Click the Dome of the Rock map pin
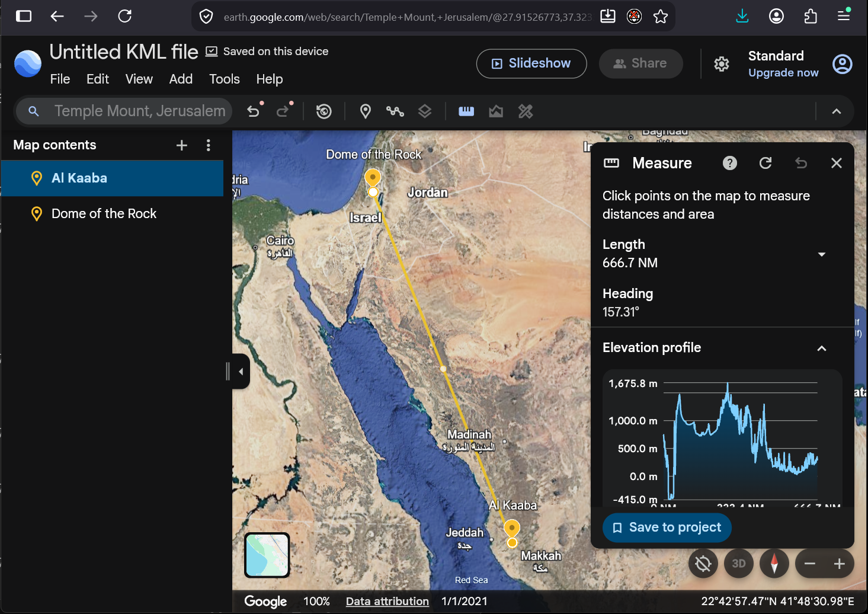This screenshot has width=868, height=614. (373, 177)
